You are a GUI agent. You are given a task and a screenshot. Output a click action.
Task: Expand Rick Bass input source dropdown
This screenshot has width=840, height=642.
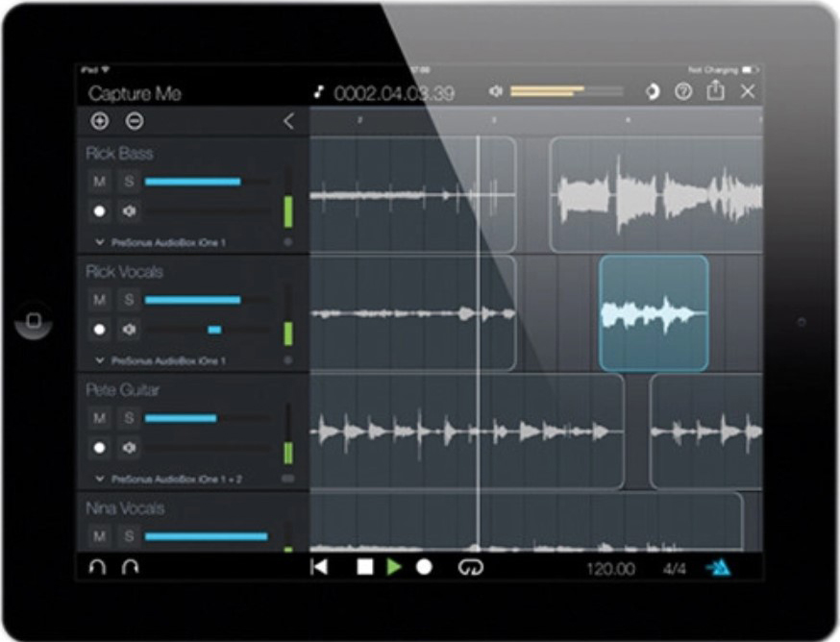coord(100,243)
